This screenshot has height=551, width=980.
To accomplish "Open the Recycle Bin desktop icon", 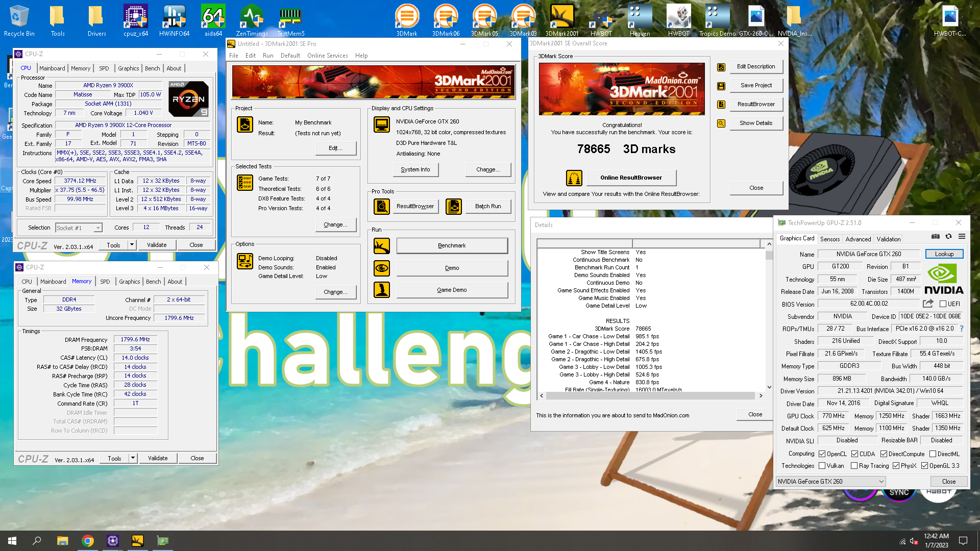I will [19, 20].
